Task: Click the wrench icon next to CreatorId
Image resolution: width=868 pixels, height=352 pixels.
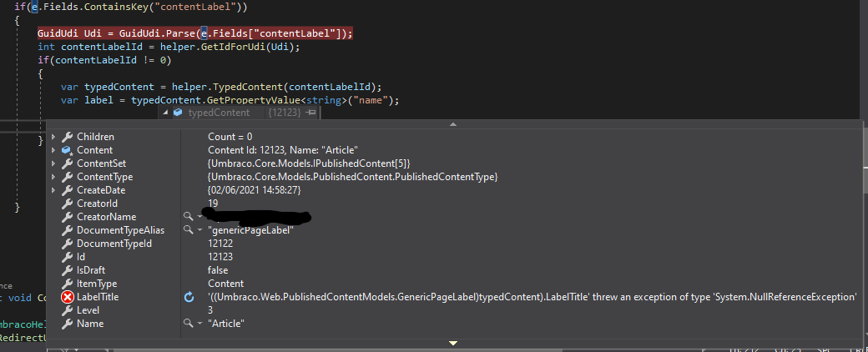Action: coord(67,204)
